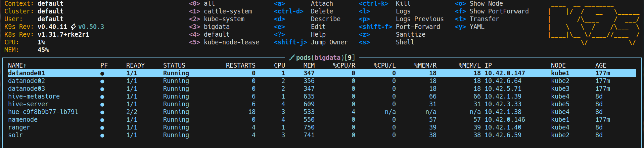Click the port-forward dot for namenode

102,120
